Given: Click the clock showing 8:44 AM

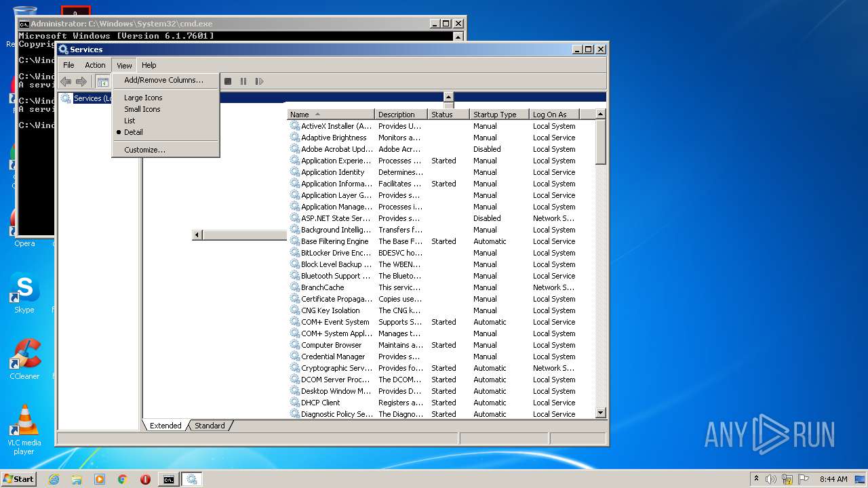Looking at the screenshot, I should [833, 479].
